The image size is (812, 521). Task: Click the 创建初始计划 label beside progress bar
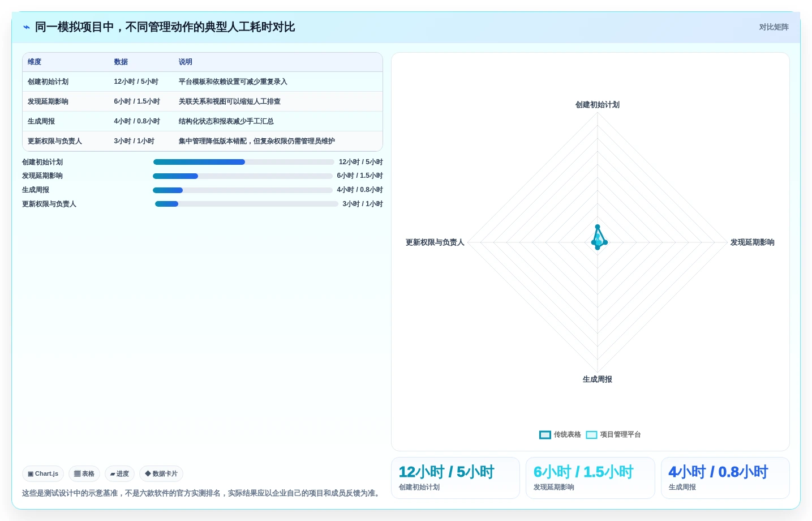tap(42, 162)
